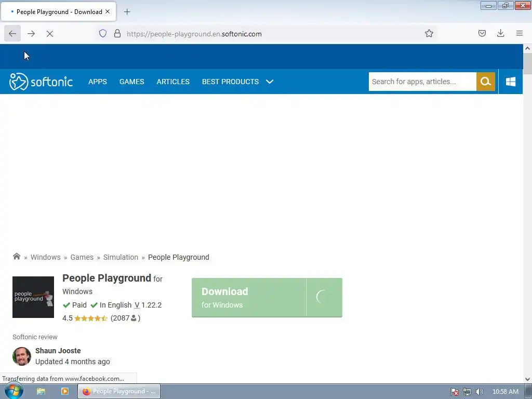Open BEST PRODUCTS menu item
The width and height of the screenshot is (532, 399).
(230, 82)
